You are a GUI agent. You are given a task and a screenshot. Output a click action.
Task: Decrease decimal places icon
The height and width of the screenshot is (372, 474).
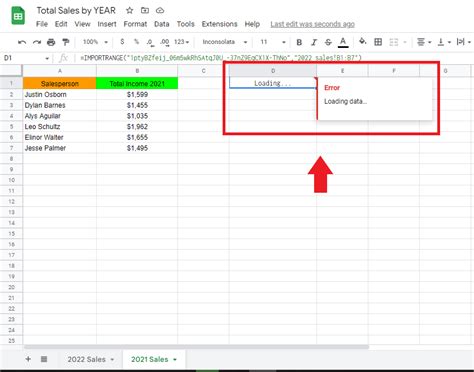click(x=150, y=42)
